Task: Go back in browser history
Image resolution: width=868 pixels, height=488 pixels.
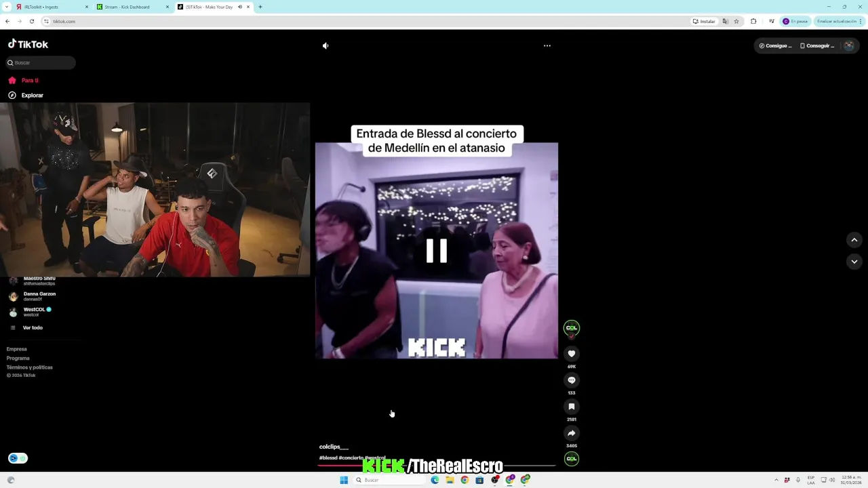Action: click(x=7, y=21)
